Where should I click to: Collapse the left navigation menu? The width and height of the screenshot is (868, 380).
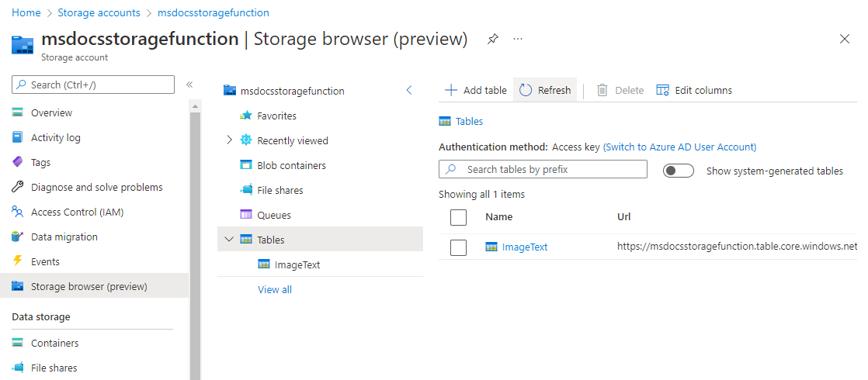tap(189, 85)
